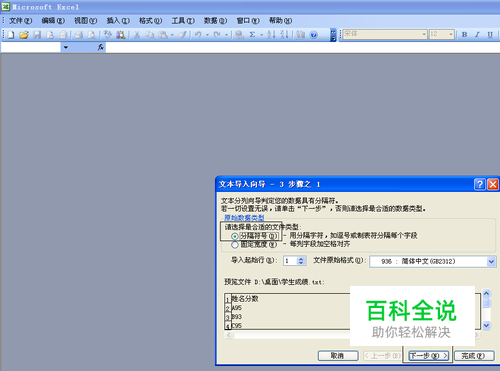Open the Redo history dropdown arrow
The width and height of the screenshot is (500, 371).
[x=226, y=35]
